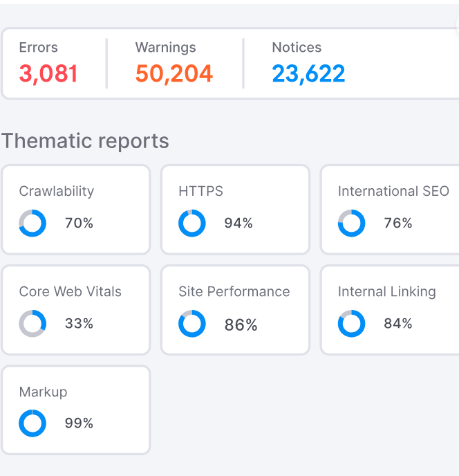Click the Markup donut chart icon
The height and width of the screenshot is (476, 459).
[x=32, y=423]
